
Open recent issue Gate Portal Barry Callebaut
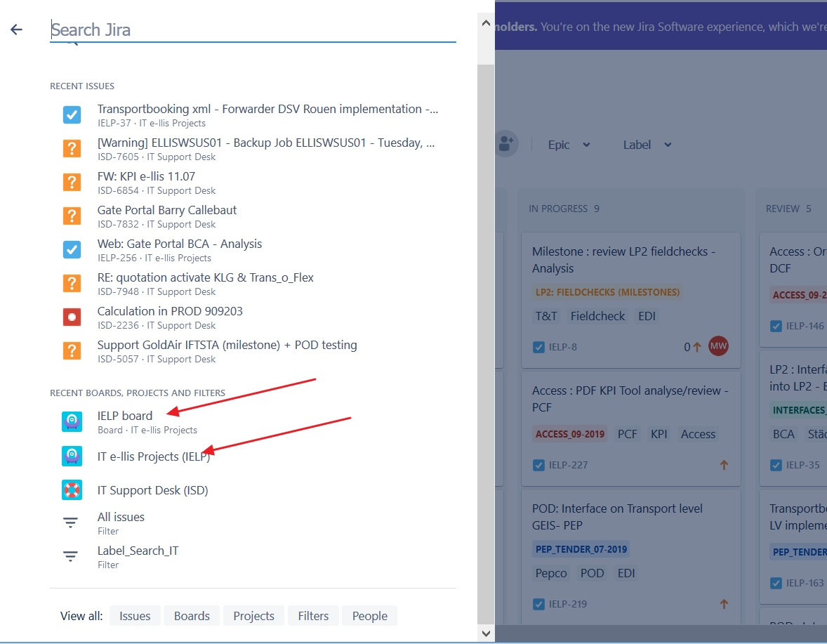pyautogui.click(x=167, y=210)
